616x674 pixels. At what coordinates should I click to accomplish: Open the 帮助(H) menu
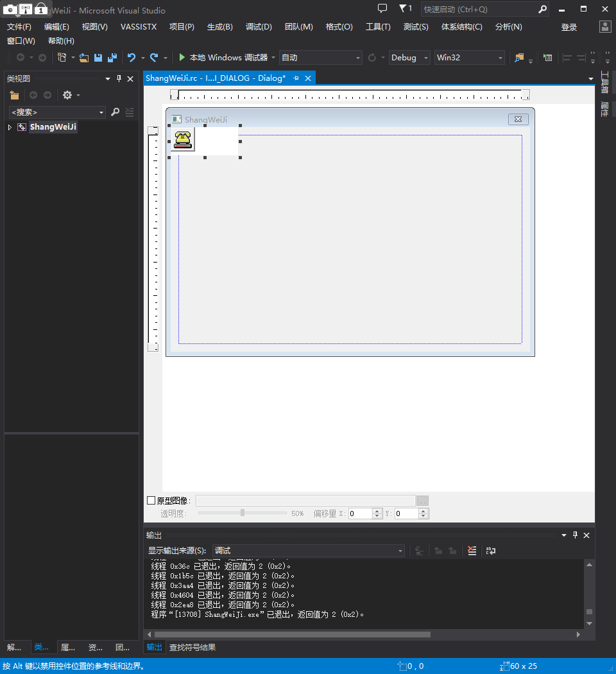[x=61, y=41]
